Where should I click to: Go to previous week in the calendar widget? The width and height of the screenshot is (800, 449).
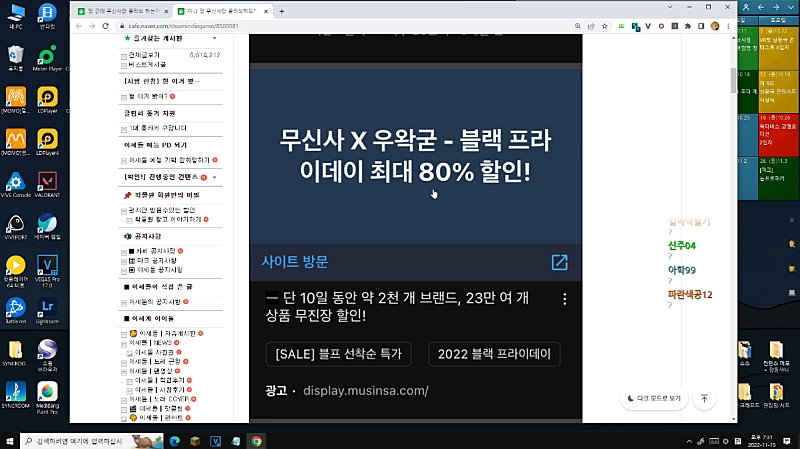761,7
